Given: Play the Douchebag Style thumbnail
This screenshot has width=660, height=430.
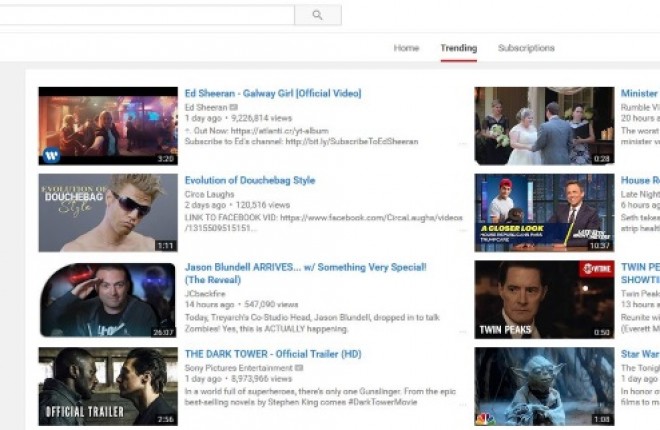Looking at the screenshot, I should (x=108, y=213).
